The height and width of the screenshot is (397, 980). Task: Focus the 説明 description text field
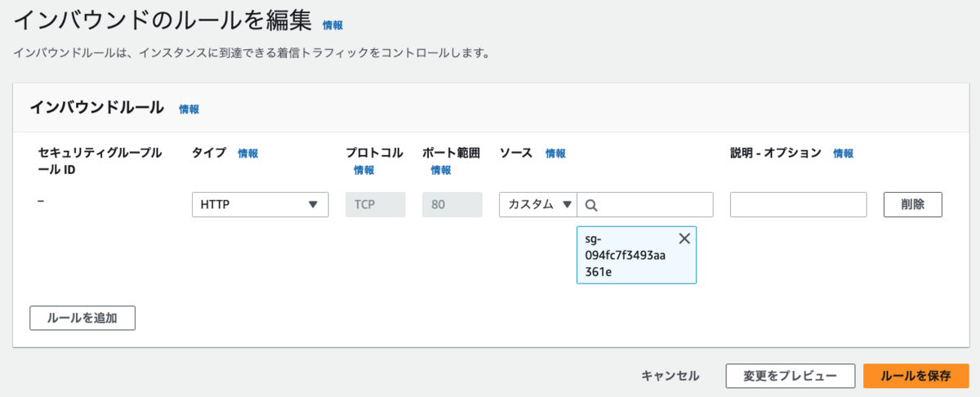(798, 205)
